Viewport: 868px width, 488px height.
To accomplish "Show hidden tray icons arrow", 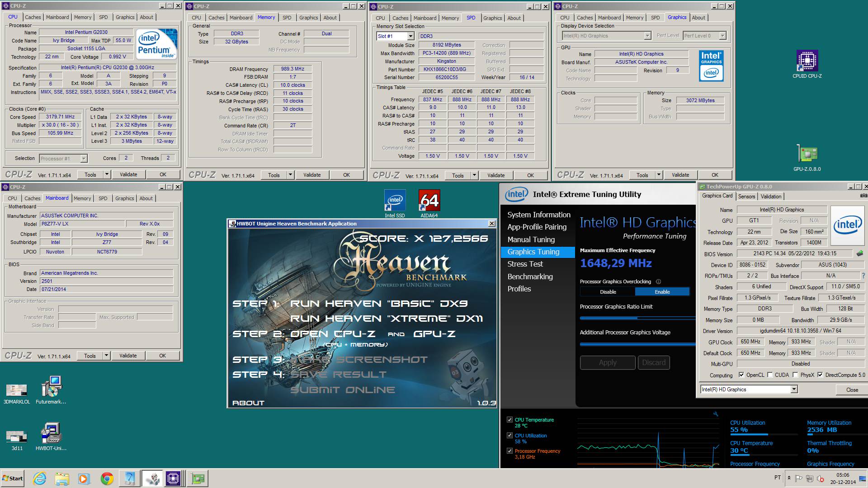I will [789, 478].
